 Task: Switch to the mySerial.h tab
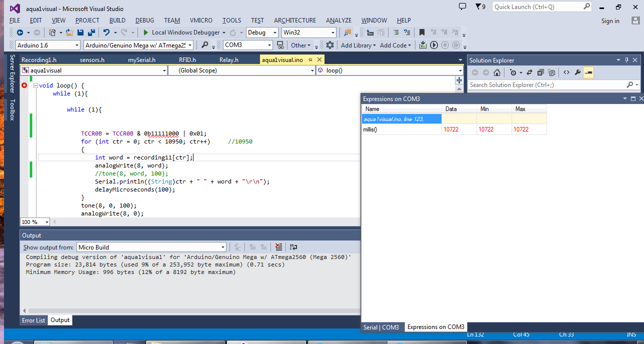[141, 60]
